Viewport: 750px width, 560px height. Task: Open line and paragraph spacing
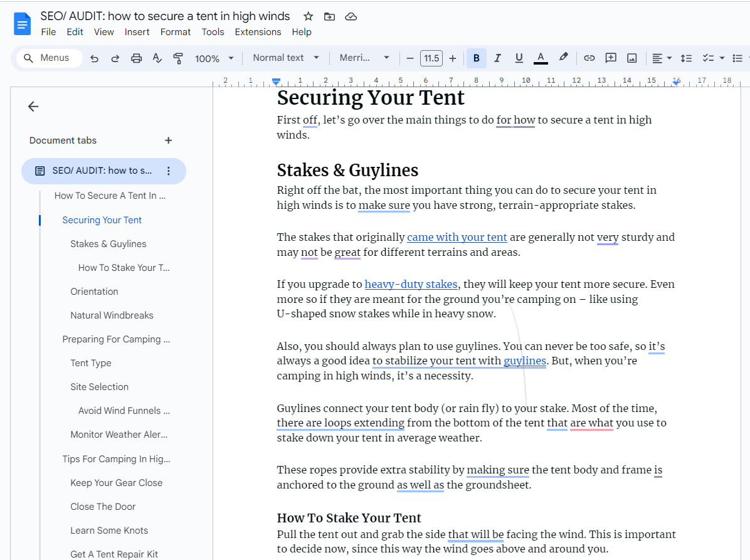pos(687,58)
